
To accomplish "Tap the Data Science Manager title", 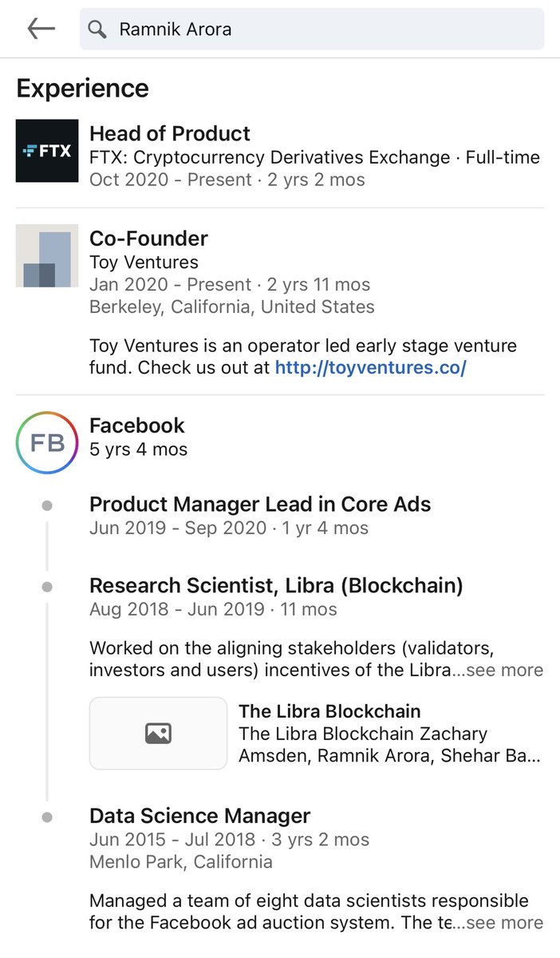I will (199, 816).
